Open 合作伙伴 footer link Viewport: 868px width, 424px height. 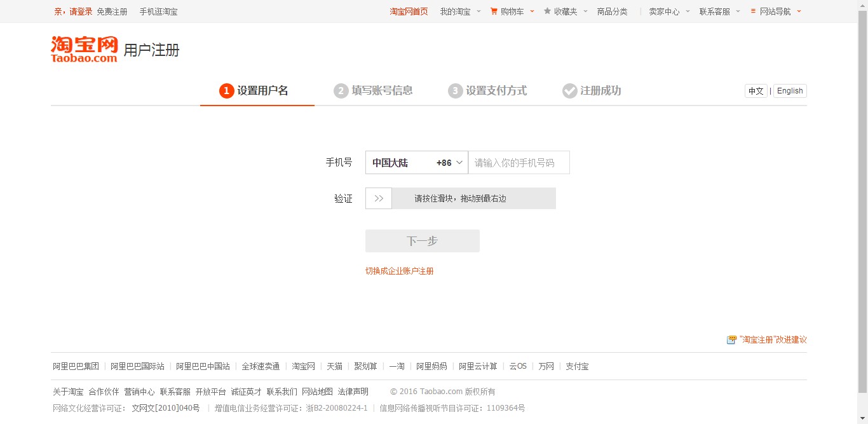click(104, 392)
